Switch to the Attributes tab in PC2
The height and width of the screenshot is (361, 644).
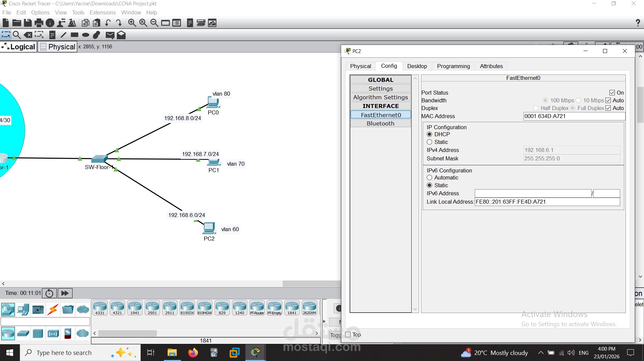pos(491,66)
